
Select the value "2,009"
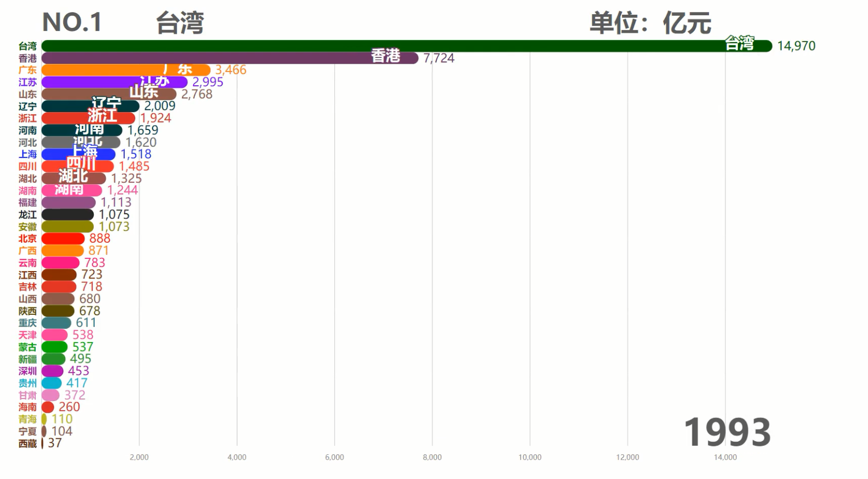pos(159,106)
